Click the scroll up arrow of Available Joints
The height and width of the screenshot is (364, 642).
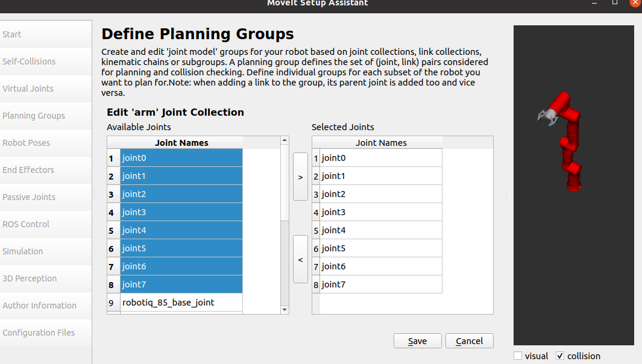tap(285, 140)
